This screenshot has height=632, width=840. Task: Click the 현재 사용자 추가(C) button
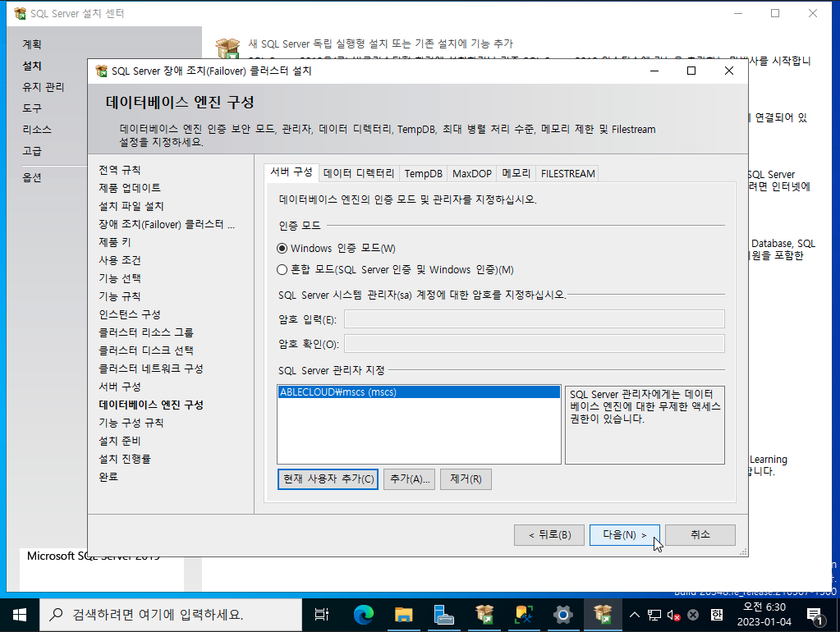328,479
